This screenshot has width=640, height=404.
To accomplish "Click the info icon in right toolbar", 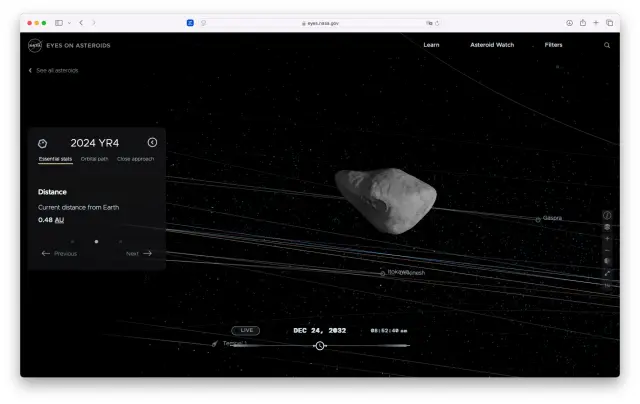I will (607, 215).
